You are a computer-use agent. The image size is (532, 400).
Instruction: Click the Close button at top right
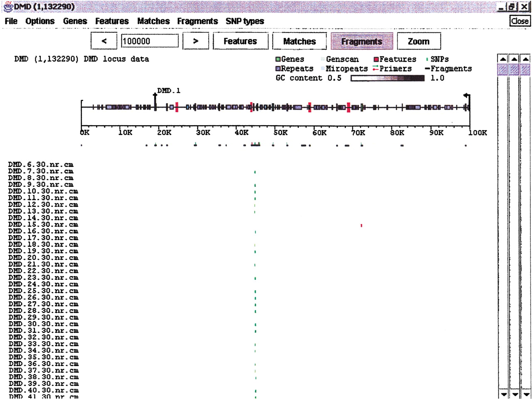520,21
